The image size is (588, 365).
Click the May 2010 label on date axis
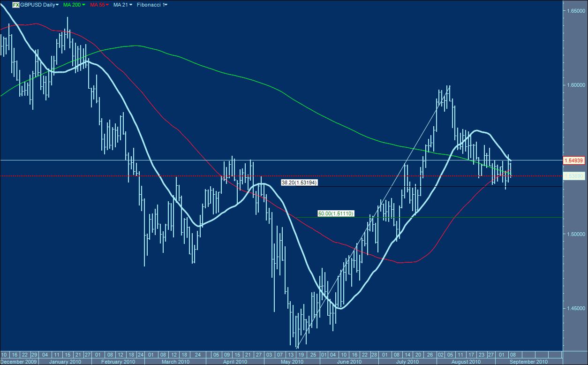tap(293, 362)
